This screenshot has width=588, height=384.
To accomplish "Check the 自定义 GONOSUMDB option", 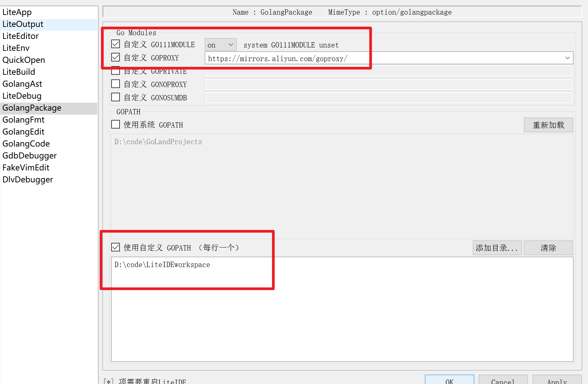I will click(115, 97).
